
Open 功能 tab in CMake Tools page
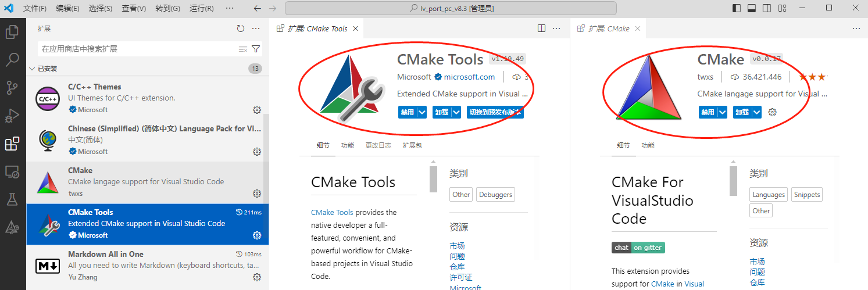point(348,145)
